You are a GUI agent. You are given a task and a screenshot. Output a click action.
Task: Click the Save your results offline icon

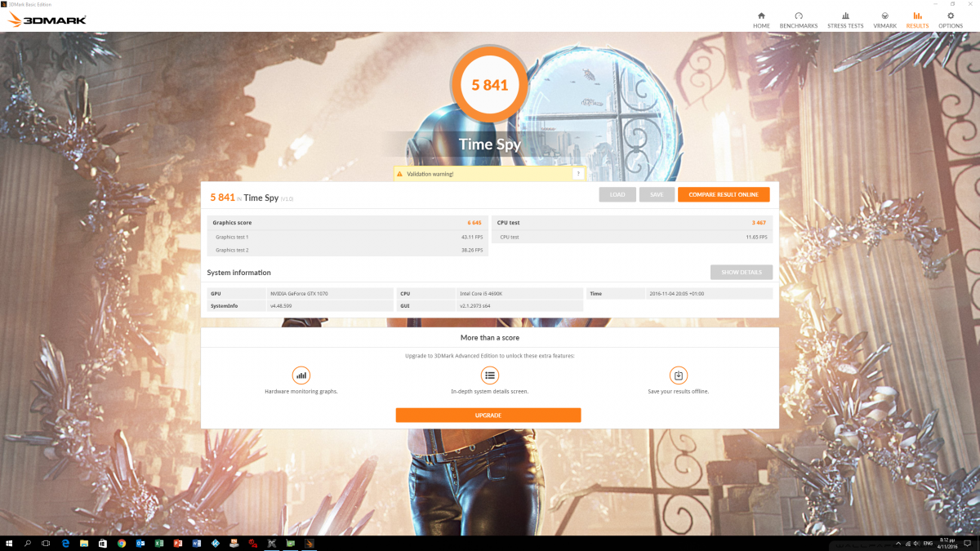[x=678, y=375]
